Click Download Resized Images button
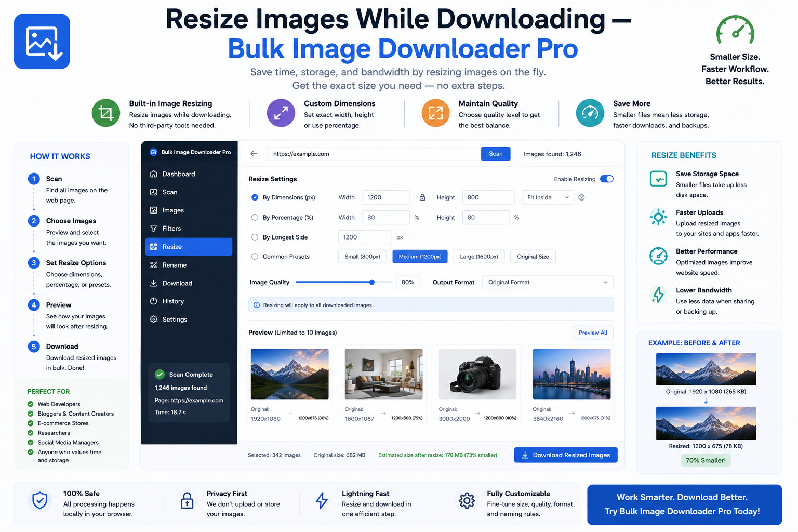 [566, 455]
